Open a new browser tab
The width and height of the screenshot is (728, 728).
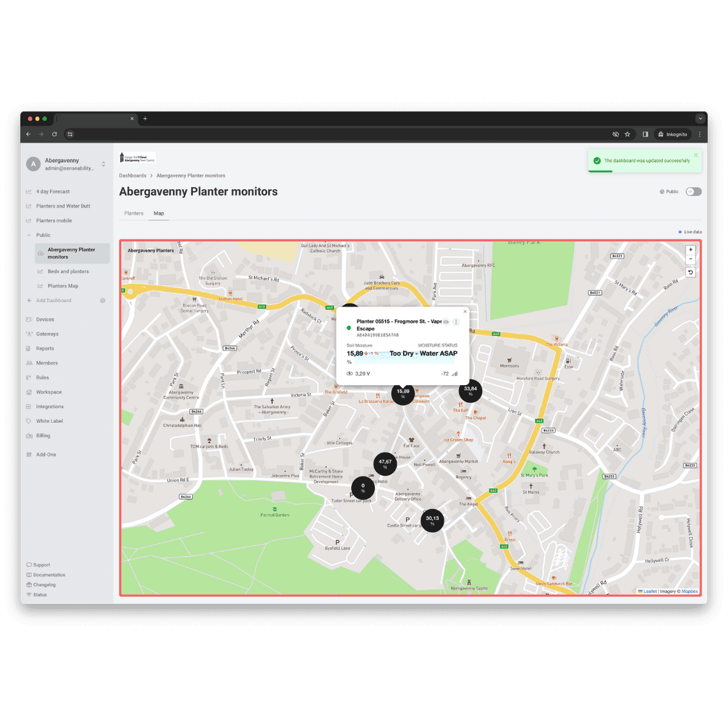[x=145, y=119]
